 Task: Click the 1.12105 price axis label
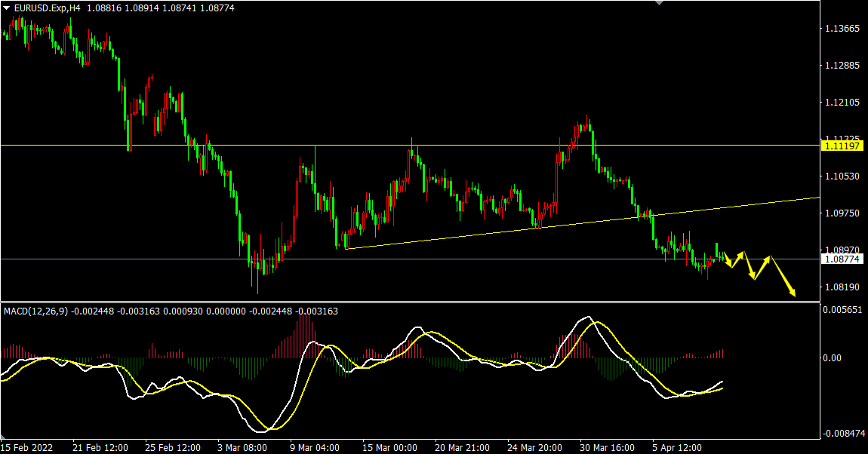[x=842, y=103]
